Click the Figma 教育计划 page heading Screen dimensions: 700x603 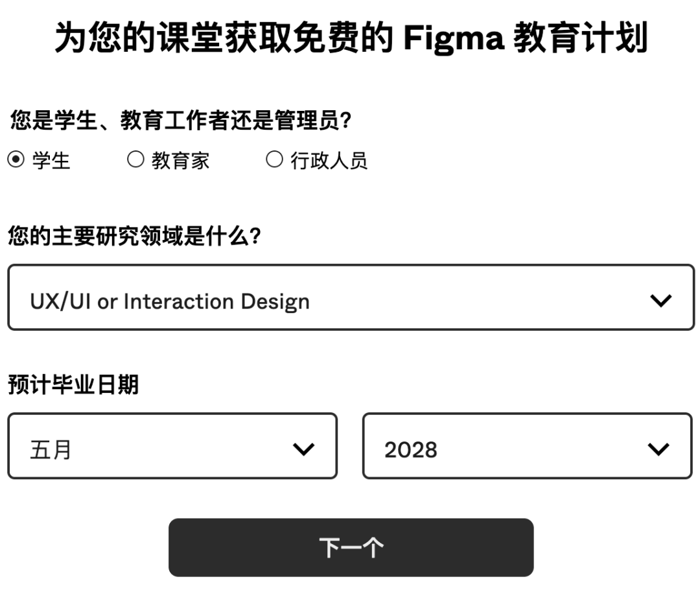point(351,38)
